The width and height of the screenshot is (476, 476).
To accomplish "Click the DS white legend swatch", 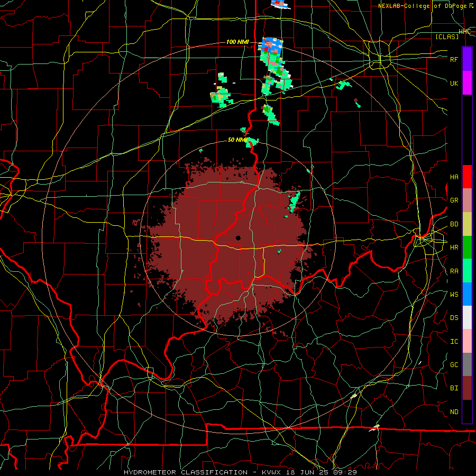I will pyautogui.click(x=467, y=317).
